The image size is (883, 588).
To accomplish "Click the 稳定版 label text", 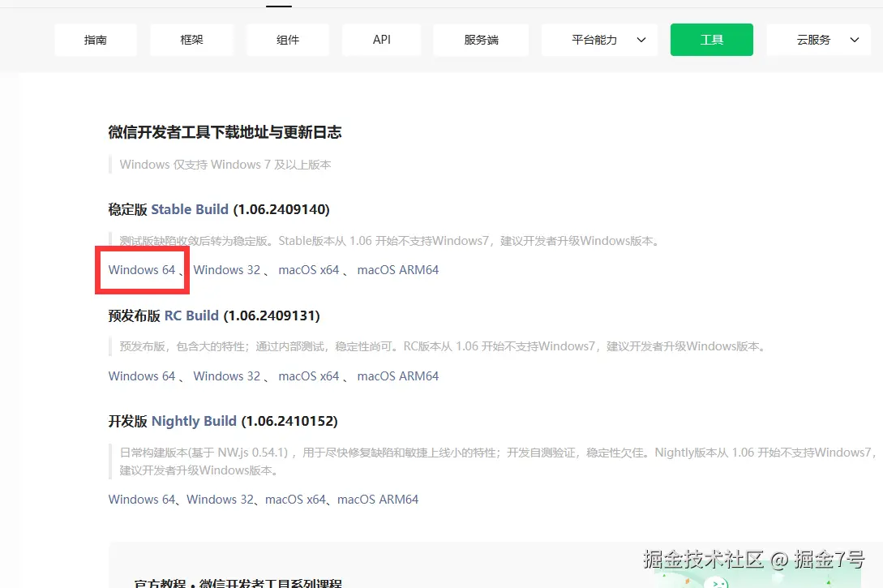I will pyautogui.click(x=127, y=209).
